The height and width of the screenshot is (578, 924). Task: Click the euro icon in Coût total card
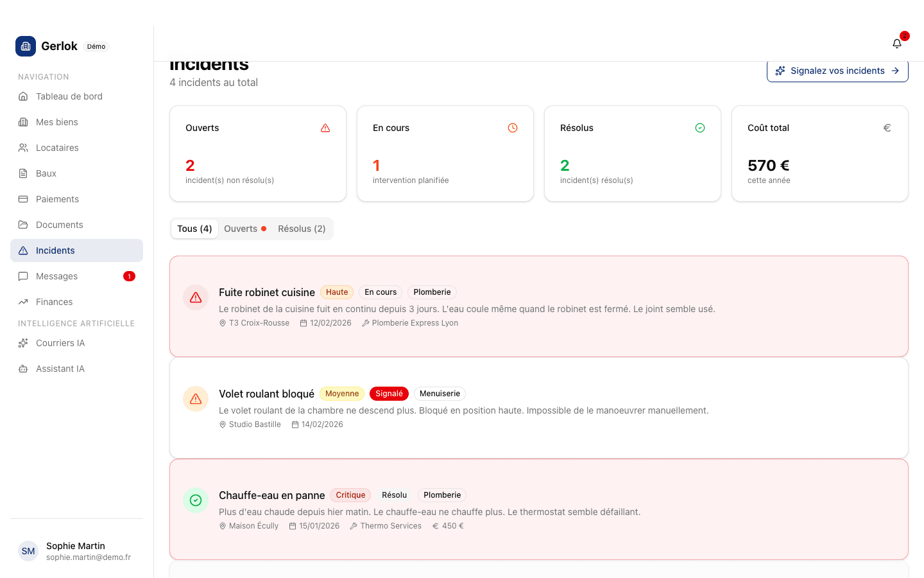pos(887,128)
